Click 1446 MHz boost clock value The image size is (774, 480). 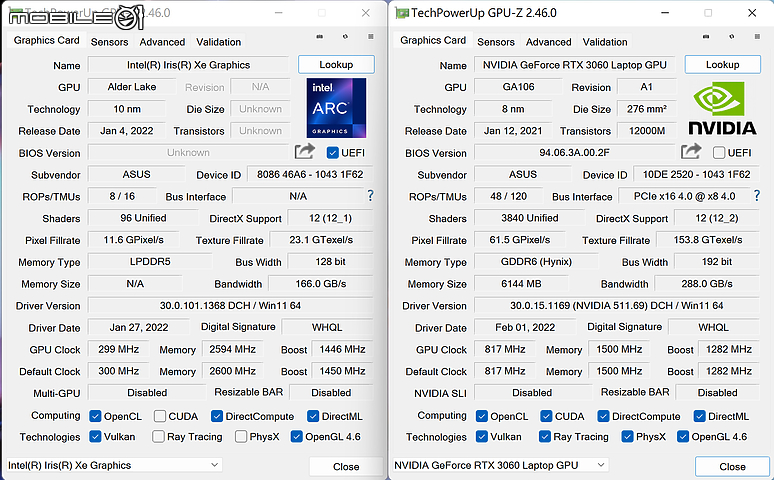342,349
